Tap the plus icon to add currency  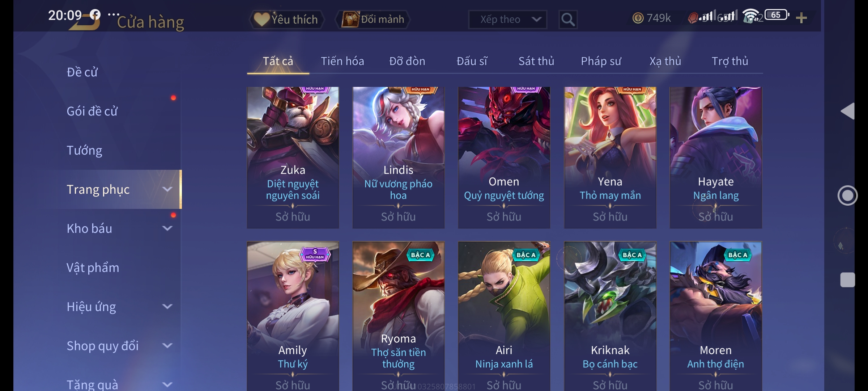click(x=801, y=18)
